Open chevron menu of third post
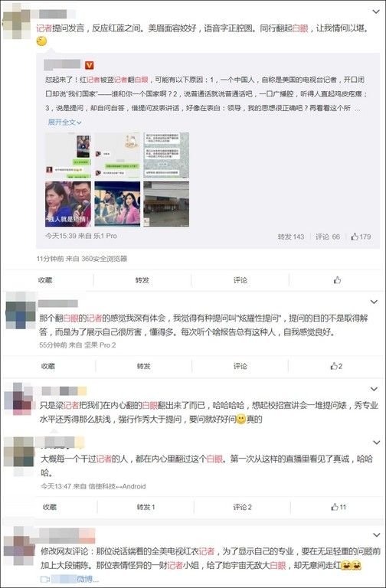 point(375,389)
